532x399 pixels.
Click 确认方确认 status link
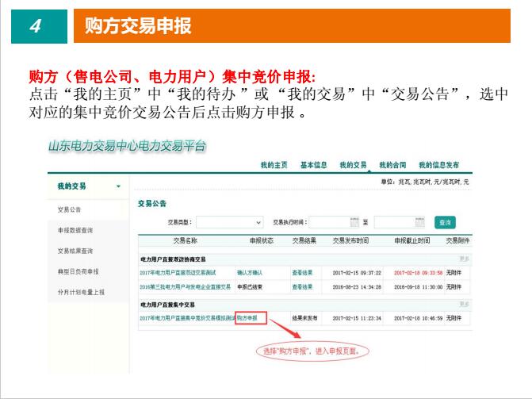[250, 272]
